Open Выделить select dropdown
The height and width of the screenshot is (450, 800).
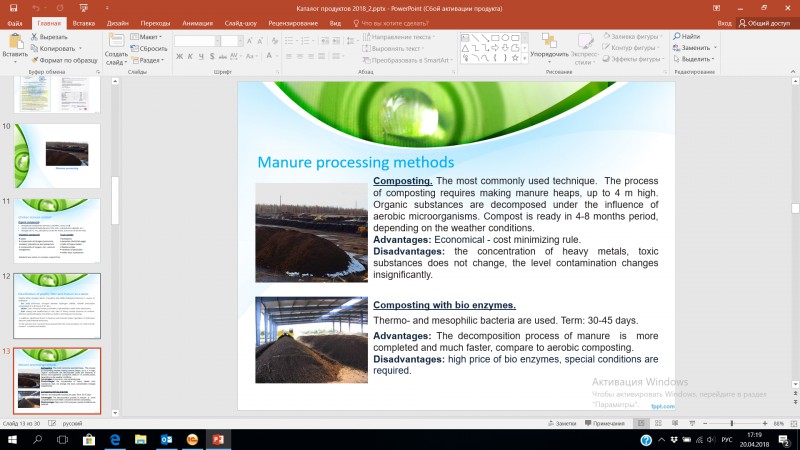pos(694,59)
